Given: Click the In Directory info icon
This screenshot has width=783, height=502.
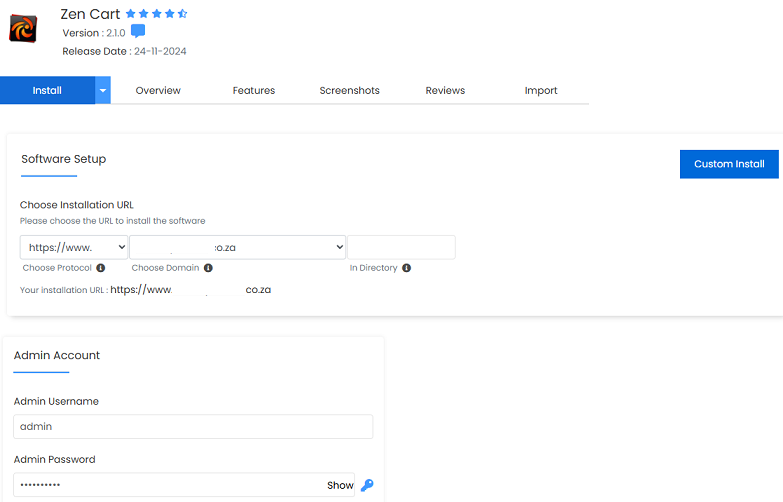Looking at the screenshot, I should [407, 268].
